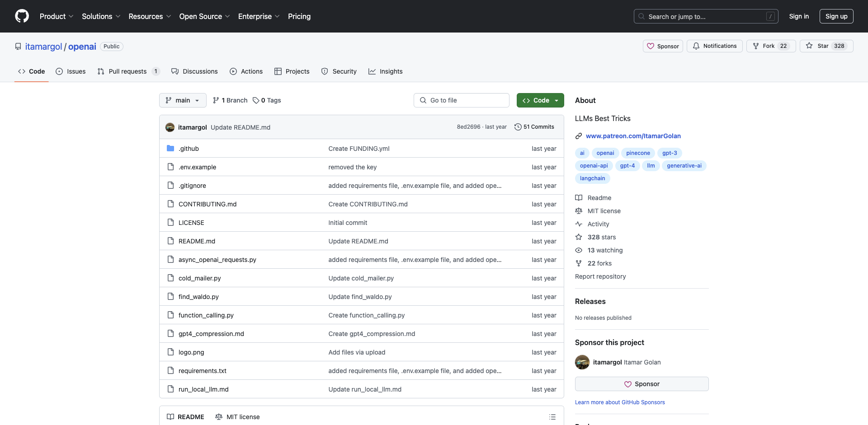868x425 pixels.
Task: Focus the Search or jump to field
Action: pos(706,16)
